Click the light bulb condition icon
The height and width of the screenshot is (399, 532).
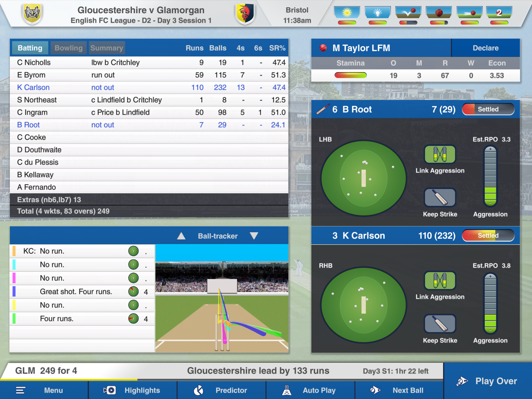377,12
